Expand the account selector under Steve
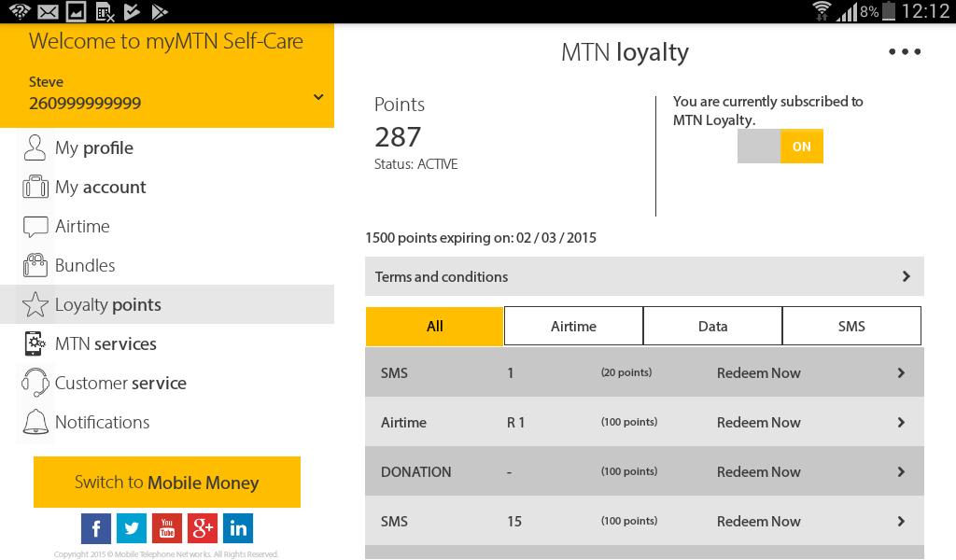 coord(318,95)
